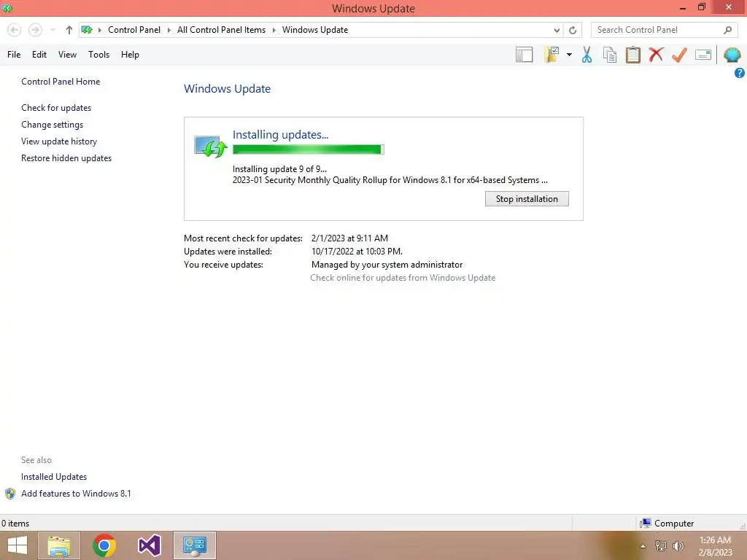Open the Edit menu
This screenshot has width=747, height=560.
(39, 55)
